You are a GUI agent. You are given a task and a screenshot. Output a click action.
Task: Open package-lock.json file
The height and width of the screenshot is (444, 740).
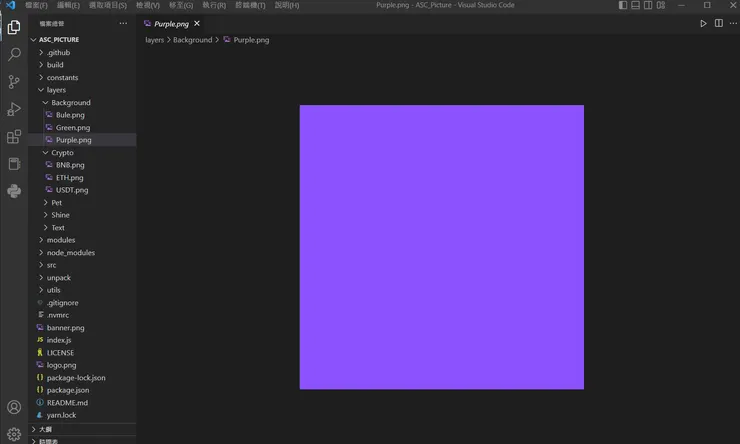(82, 377)
